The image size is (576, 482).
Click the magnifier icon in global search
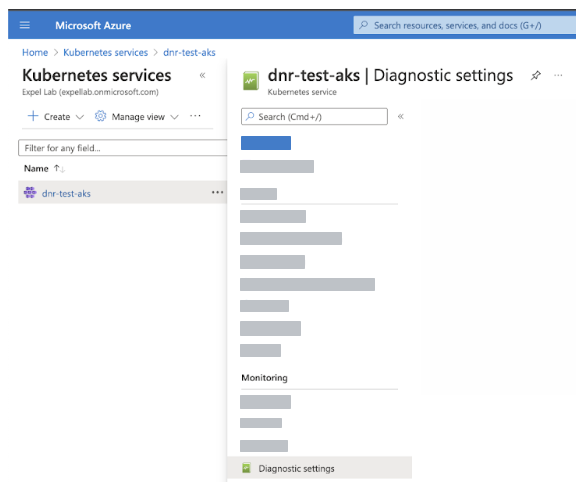(364, 25)
